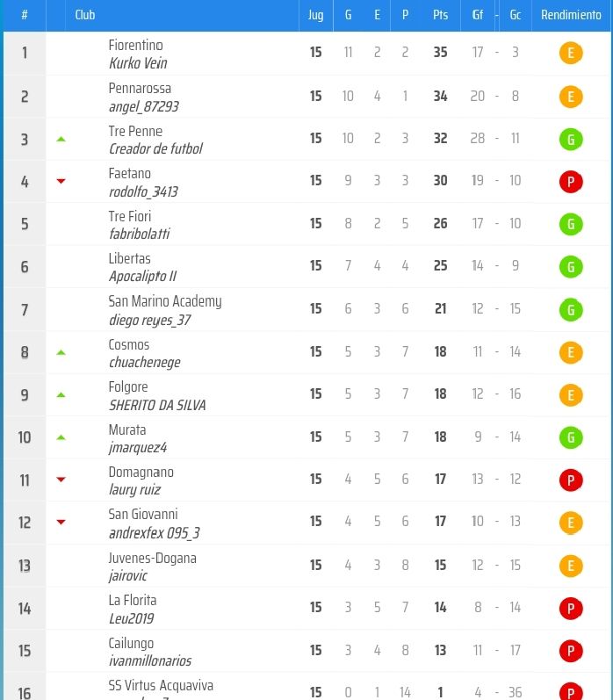
Task: Click Fiorentino's orange E performance badge
Action: (x=571, y=53)
